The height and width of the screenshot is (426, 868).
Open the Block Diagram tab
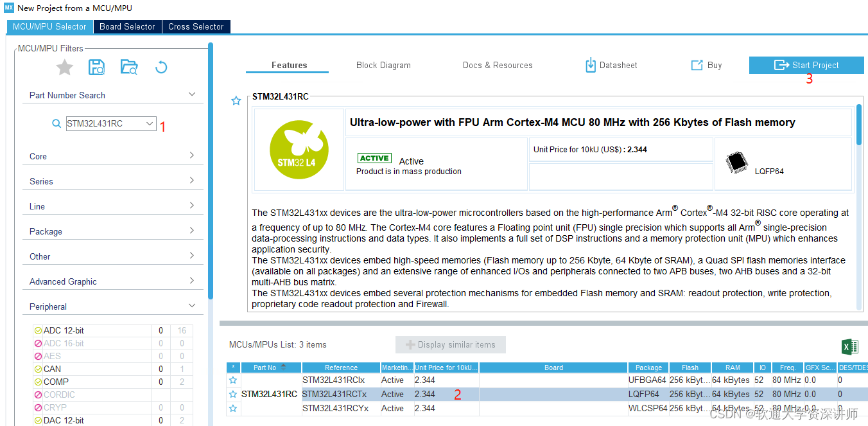click(383, 65)
